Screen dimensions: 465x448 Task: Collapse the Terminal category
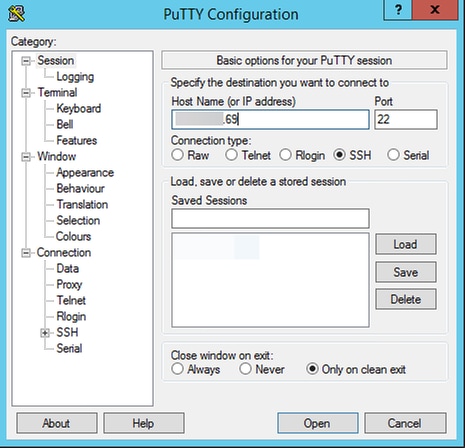(26, 93)
